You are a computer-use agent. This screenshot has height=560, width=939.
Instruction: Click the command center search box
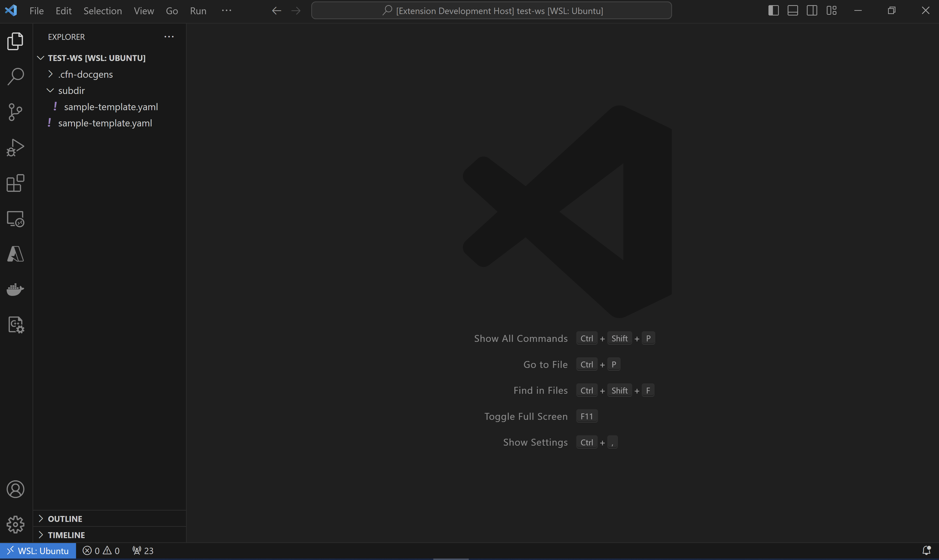tap(491, 11)
